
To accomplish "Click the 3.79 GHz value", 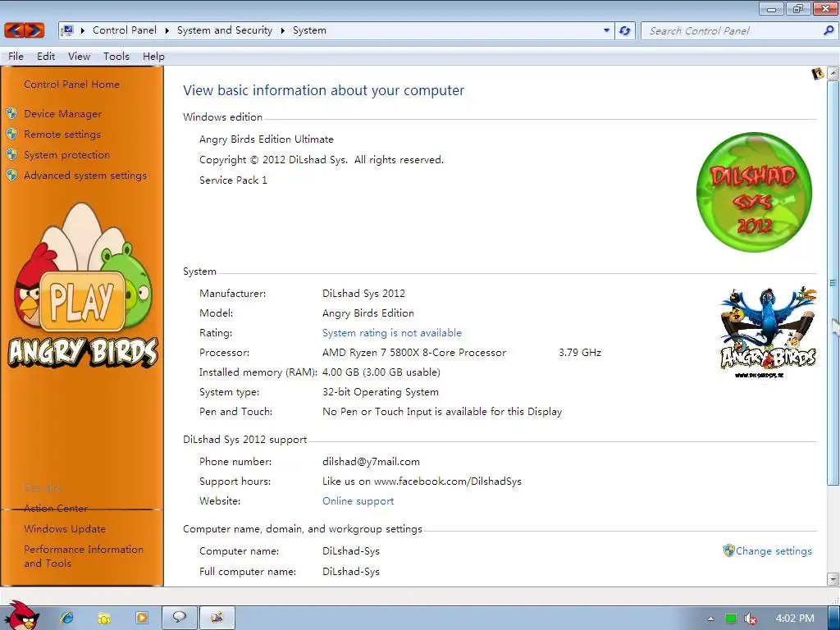I will pyautogui.click(x=580, y=353).
